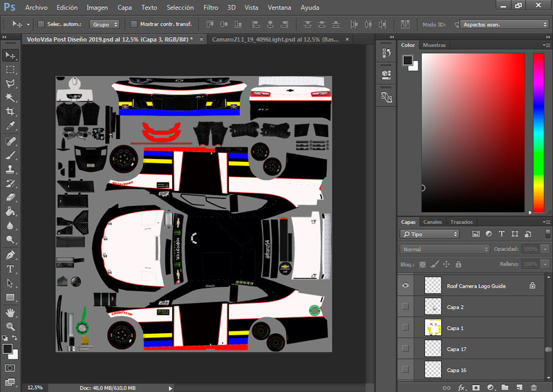The image size is (553, 392).
Task: Select the Rectangular Marquee tool
Action: pos(10,70)
